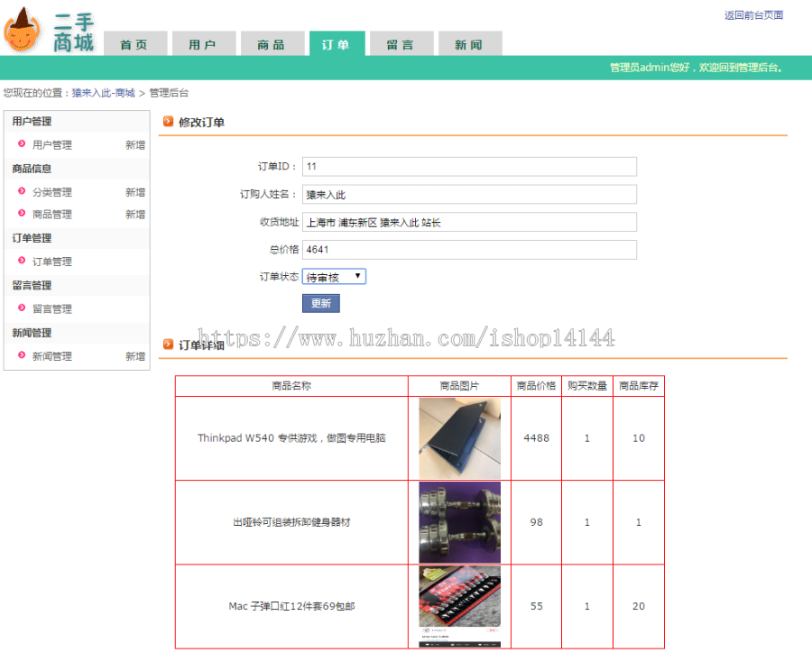Click the Mac lipstick set thumbnail
The image size is (812, 671).
point(460,606)
